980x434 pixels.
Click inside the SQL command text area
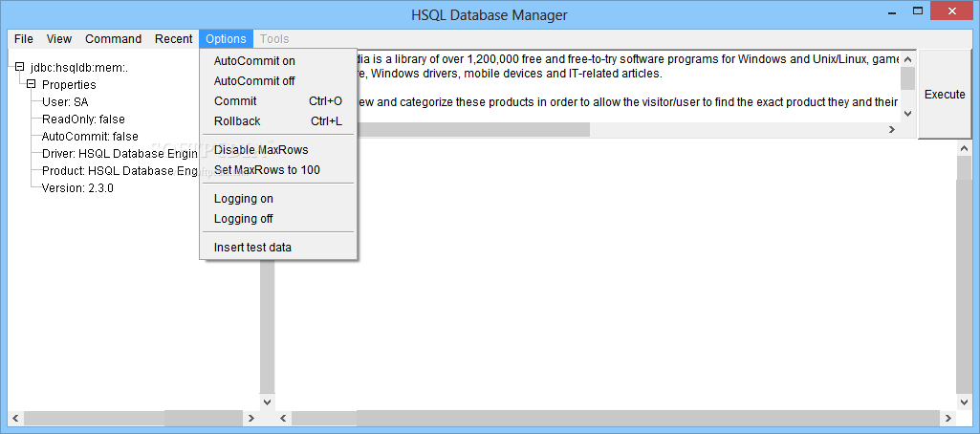[628, 86]
